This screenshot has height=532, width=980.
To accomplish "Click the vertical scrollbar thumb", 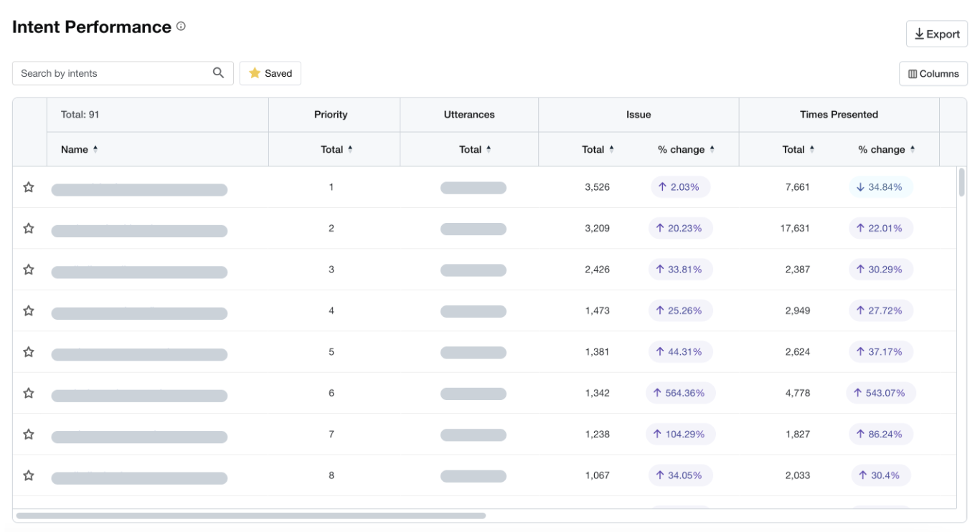I will coord(961,182).
